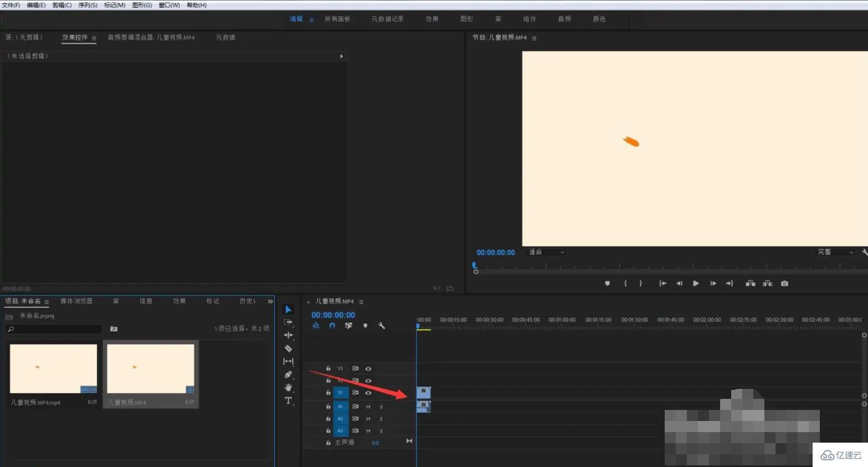Expand the 未选择剪辑 arrow

(x=341, y=56)
